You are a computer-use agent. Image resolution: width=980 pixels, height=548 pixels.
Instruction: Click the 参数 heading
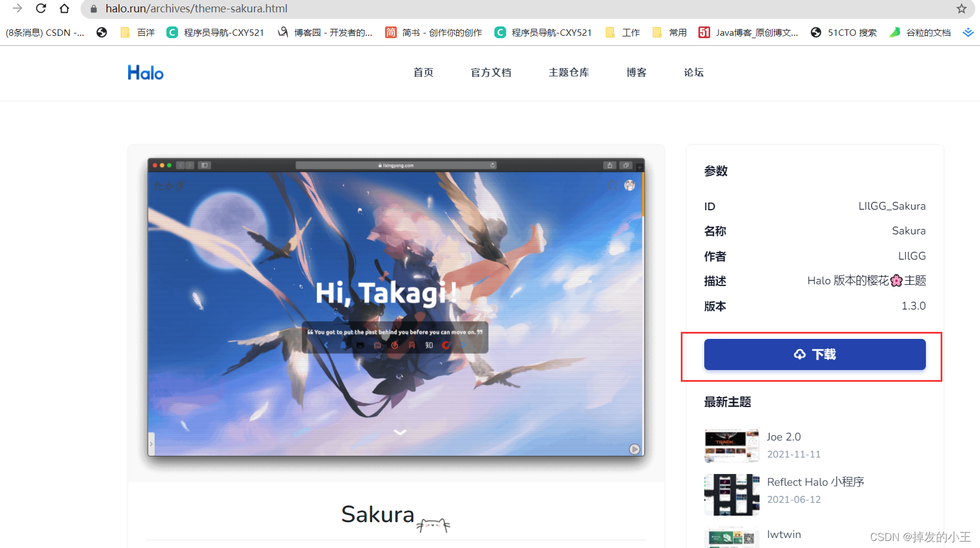pos(716,172)
